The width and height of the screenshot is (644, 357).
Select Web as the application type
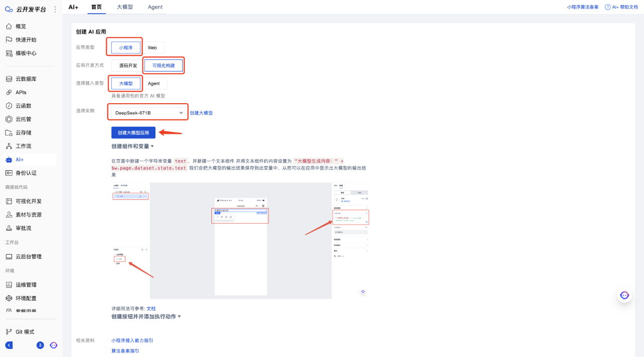152,47
